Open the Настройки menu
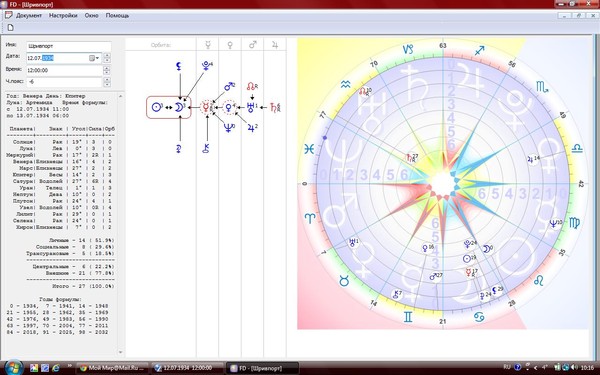600x375 pixels. [x=63, y=16]
